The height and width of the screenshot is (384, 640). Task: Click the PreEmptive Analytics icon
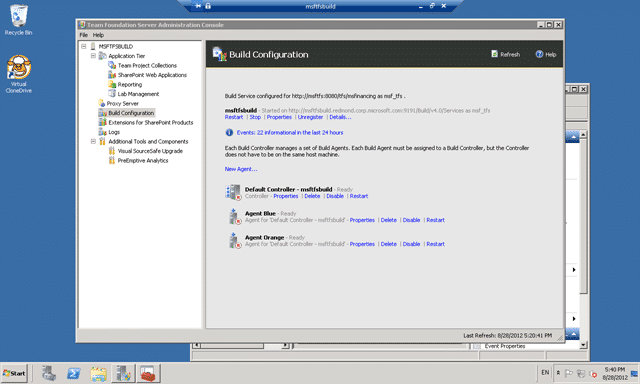[112, 160]
